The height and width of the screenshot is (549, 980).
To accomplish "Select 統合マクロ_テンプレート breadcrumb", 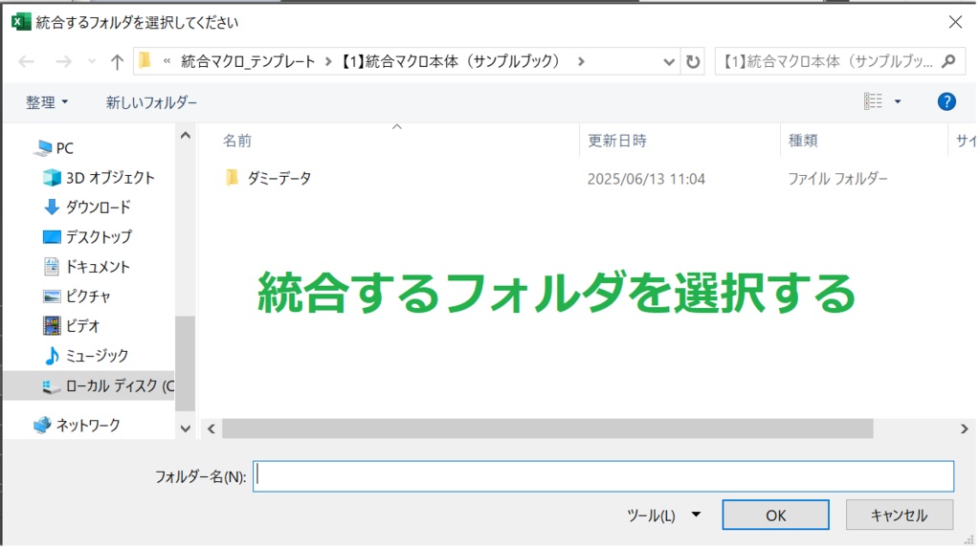I will click(248, 61).
